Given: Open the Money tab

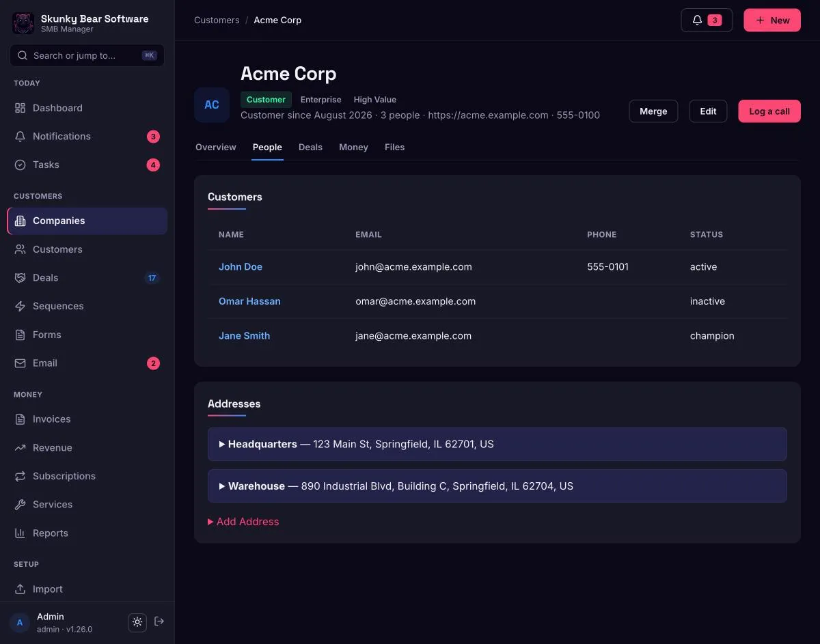Looking at the screenshot, I should (x=353, y=147).
